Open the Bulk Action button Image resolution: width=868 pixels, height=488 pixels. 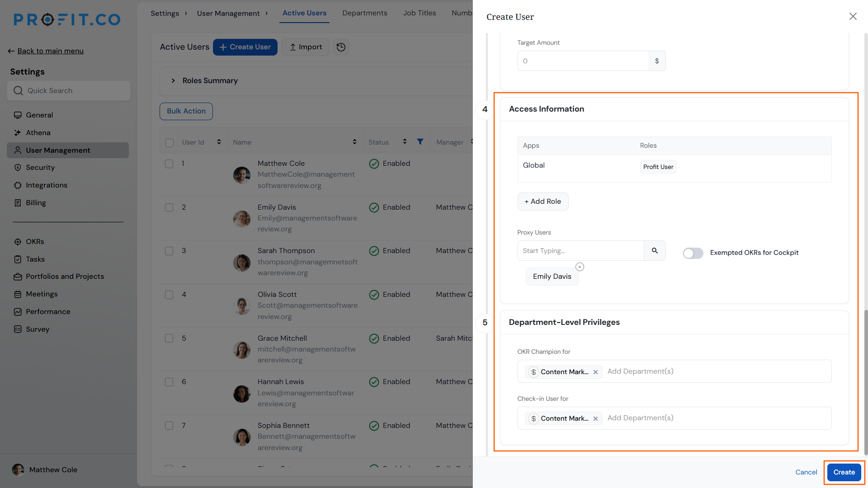186,111
